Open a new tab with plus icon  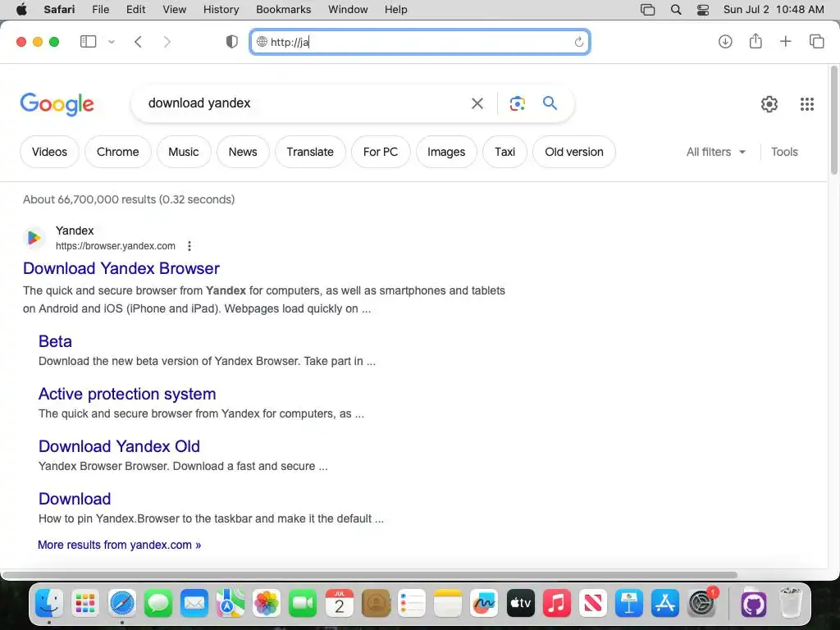(785, 41)
